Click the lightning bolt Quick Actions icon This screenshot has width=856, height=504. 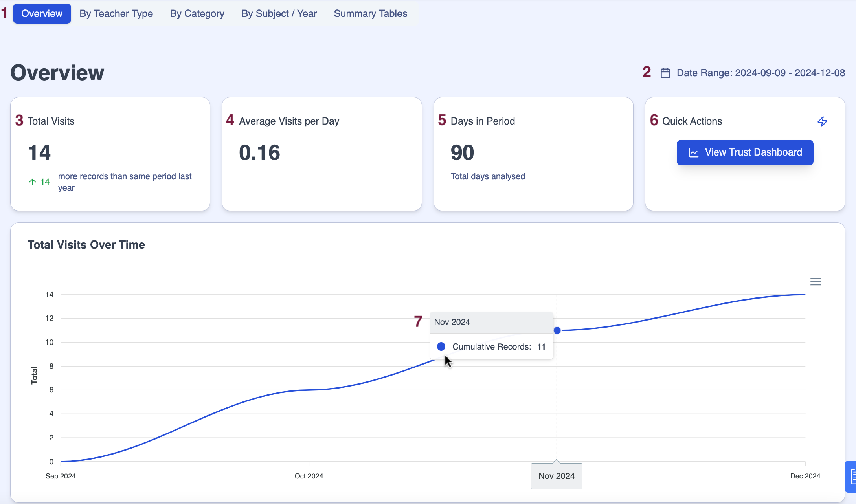tap(822, 121)
